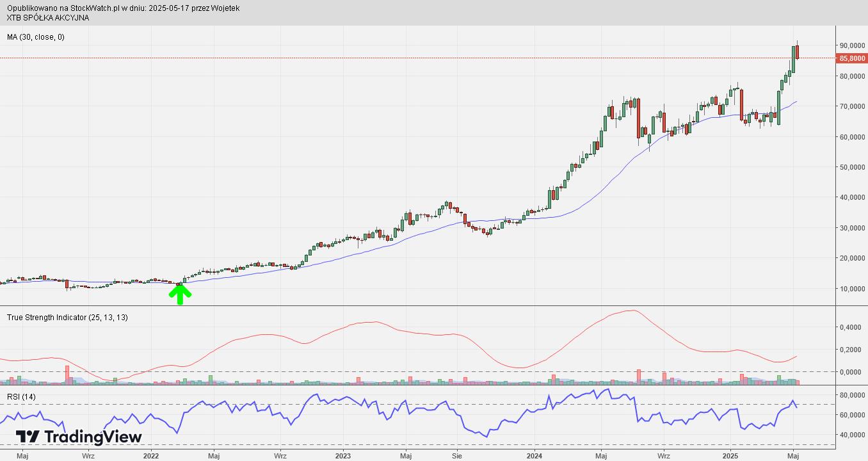Screen dimensions: 868x461
Task: Click the StockWatch.pl publication header text
Action: pyautogui.click(x=124, y=8)
